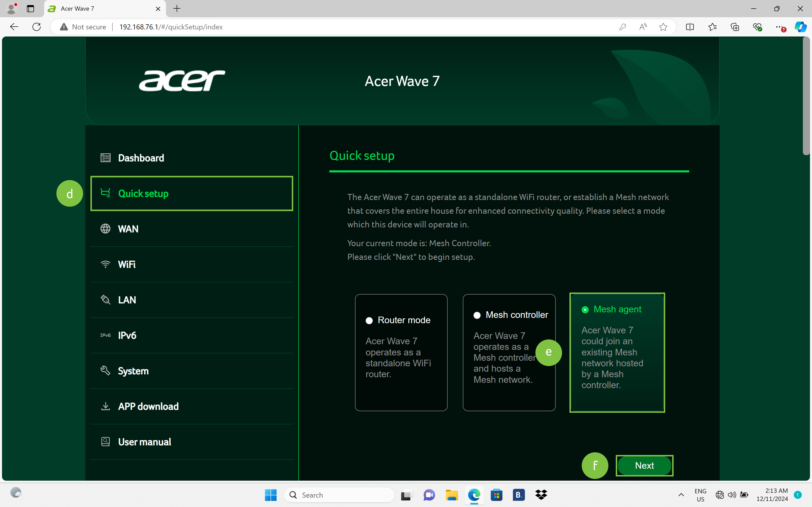The image size is (812, 507).
Task: Click the APP download arrow icon
Action: pyautogui.click(x=105, y=406)
